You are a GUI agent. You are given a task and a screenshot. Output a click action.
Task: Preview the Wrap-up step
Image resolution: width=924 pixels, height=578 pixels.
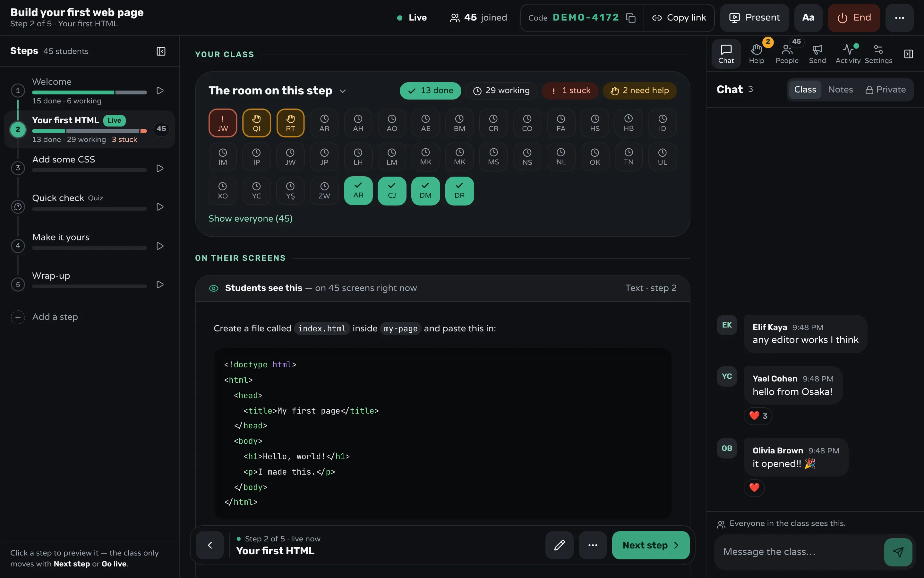pos(160,285)
